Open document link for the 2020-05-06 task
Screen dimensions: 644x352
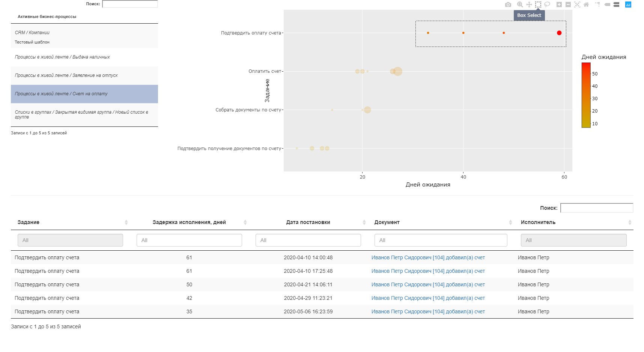click(428, 311)
